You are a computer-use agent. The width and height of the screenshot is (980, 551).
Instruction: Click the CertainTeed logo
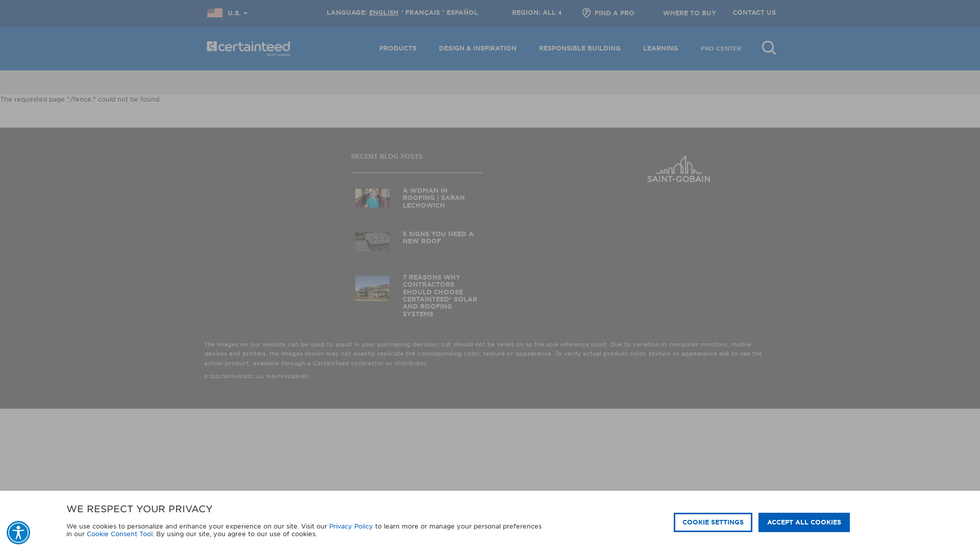(249, 48)
